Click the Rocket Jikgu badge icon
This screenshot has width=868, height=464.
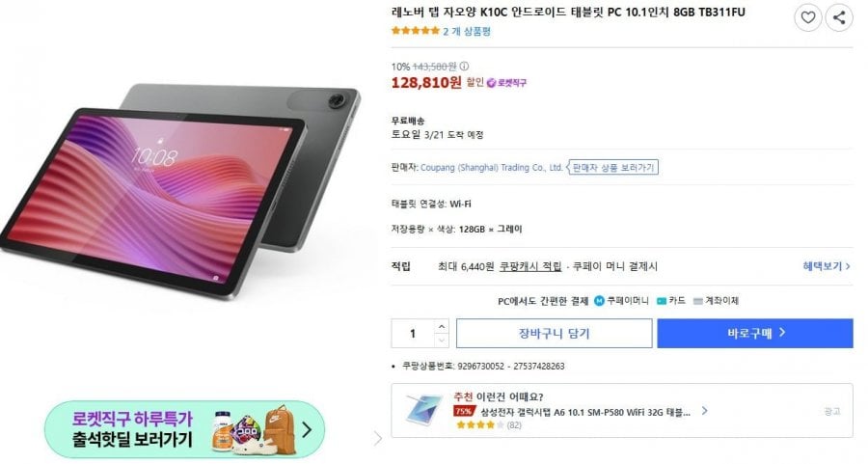pos(491,83)
